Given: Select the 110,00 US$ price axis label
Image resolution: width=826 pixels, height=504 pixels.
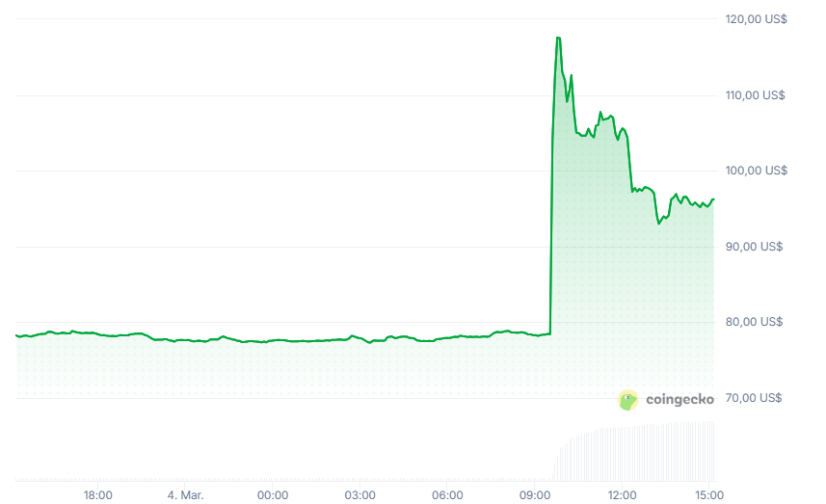Looking at the screenshot, I should [x=755, y=95].
